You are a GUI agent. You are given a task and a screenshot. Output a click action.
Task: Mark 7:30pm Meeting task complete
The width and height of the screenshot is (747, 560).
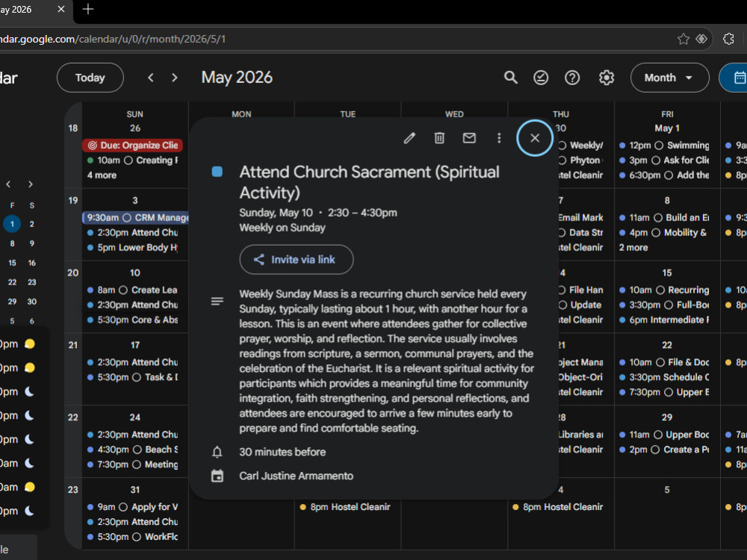pyautogui.click(x=136, y=464)
